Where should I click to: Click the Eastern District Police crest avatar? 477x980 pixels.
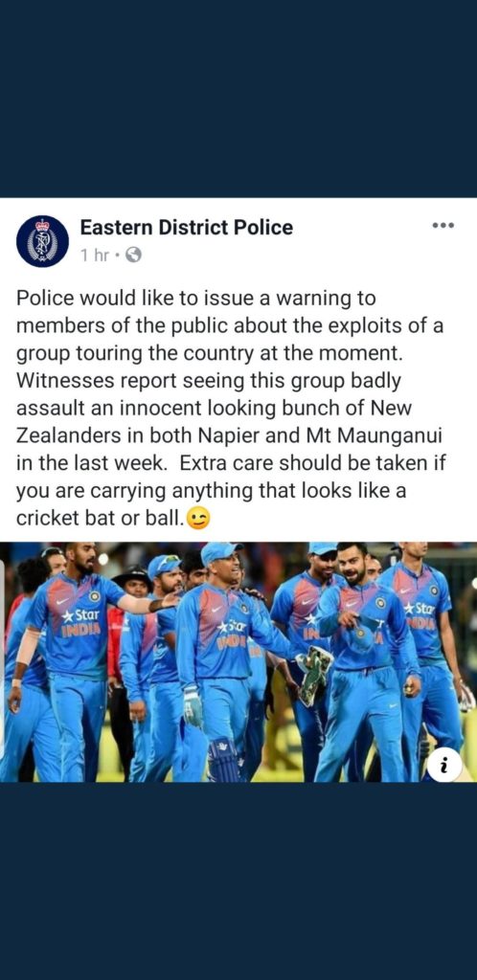point(42,241)
